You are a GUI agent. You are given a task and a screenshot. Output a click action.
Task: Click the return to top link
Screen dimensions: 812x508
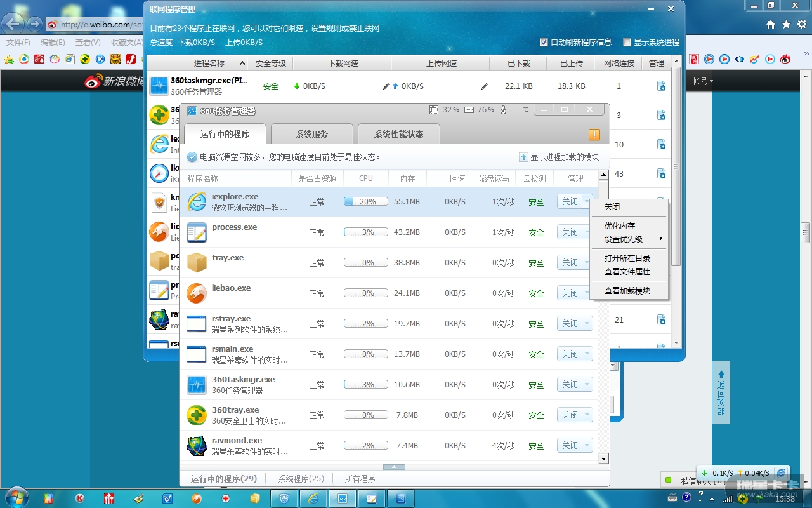tap(721, 393)
